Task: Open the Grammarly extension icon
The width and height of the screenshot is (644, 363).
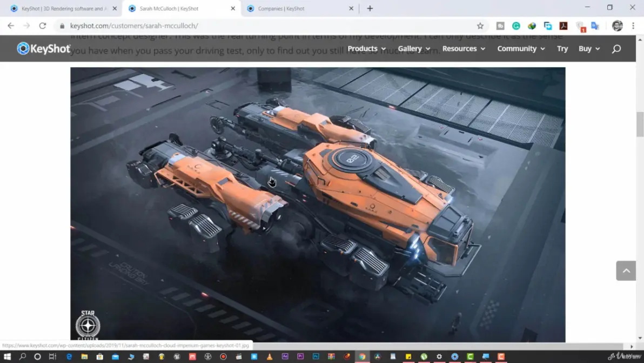Action: pos(516,26)
